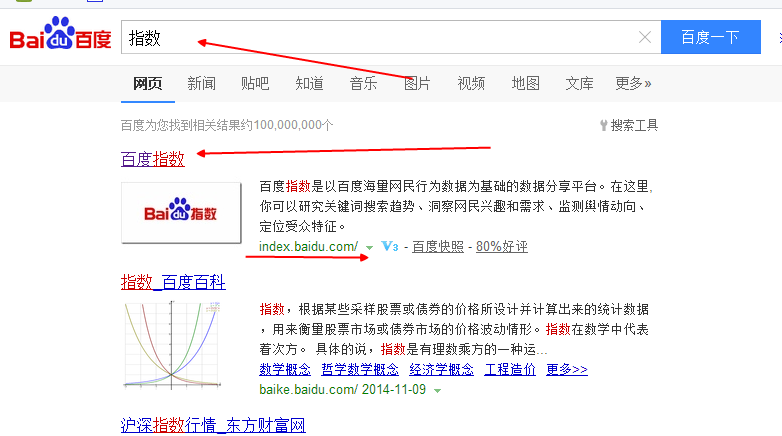Open the 贴吧 tab
The image size is (782, 436).
255,83
